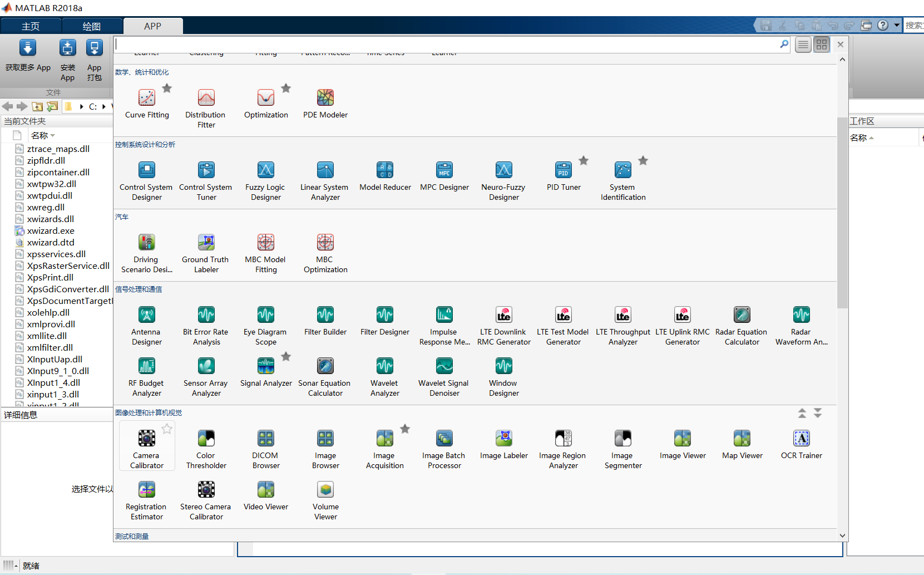Screen dimensions: 924x575
Task: Switch to the 绘图 tab
Action: point(92,26)
